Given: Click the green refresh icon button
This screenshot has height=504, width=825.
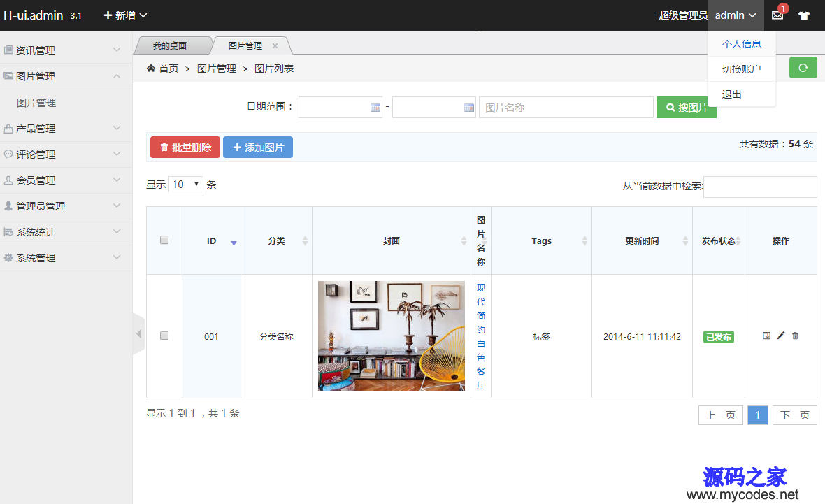Looking at the screenshot, I should (803, 67).
